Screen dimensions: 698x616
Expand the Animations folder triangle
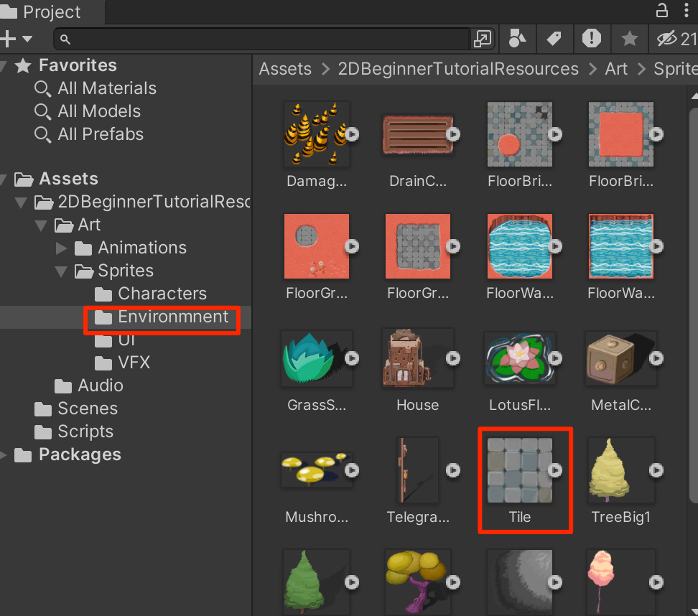click(62, 248)
